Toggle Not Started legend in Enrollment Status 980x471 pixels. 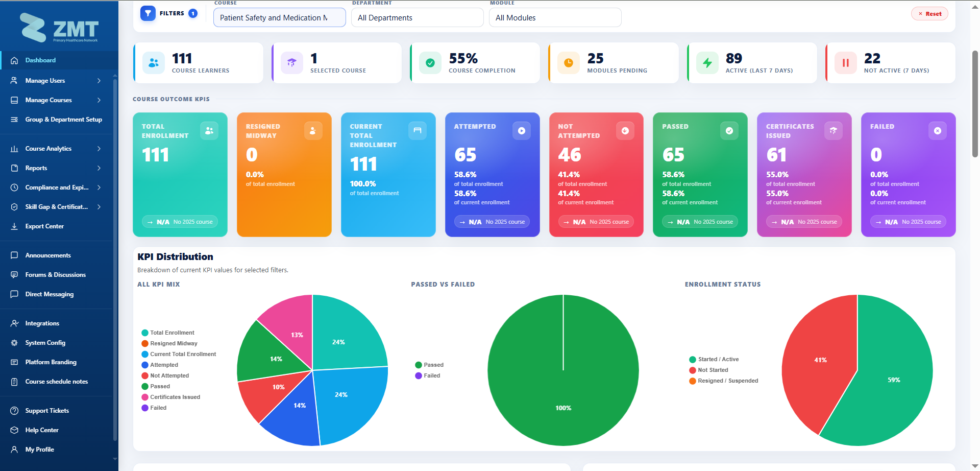tap(708, 370)
